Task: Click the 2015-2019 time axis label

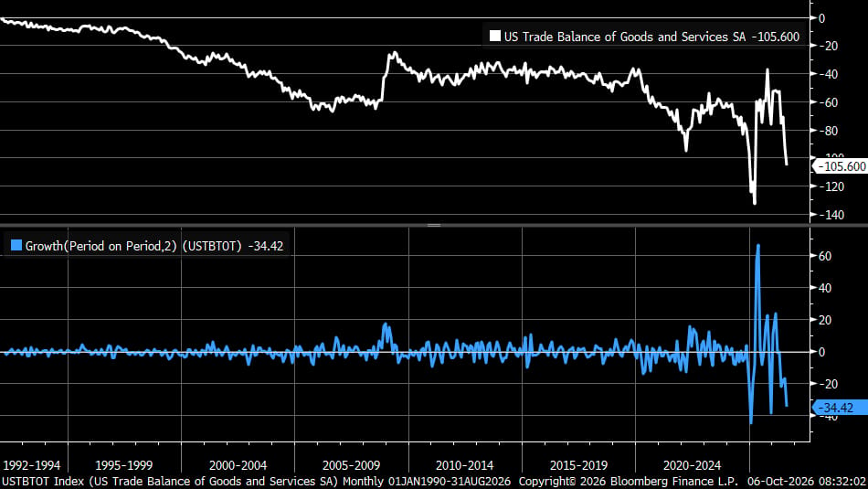Action: [x=578, y=465]
